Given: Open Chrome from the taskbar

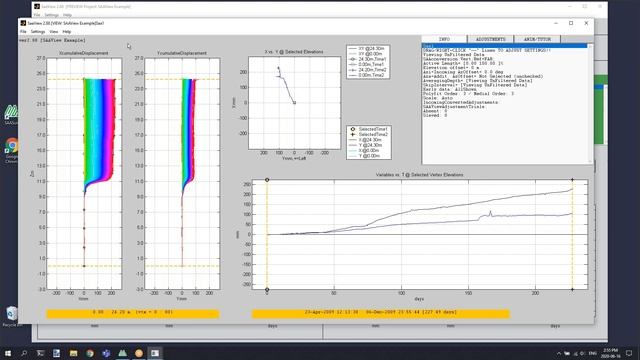Looking at the screenshot, I should 89,353.
